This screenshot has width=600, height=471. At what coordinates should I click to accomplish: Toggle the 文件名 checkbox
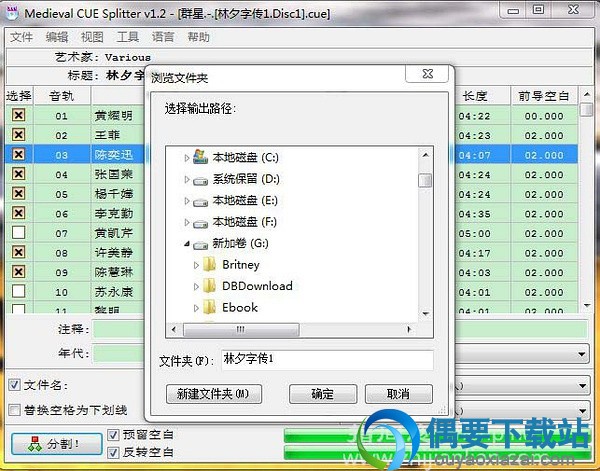14,385
